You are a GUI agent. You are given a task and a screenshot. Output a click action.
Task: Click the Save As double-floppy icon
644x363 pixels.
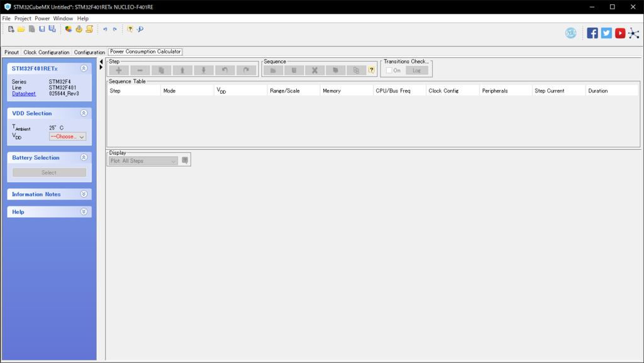(52, 29)
